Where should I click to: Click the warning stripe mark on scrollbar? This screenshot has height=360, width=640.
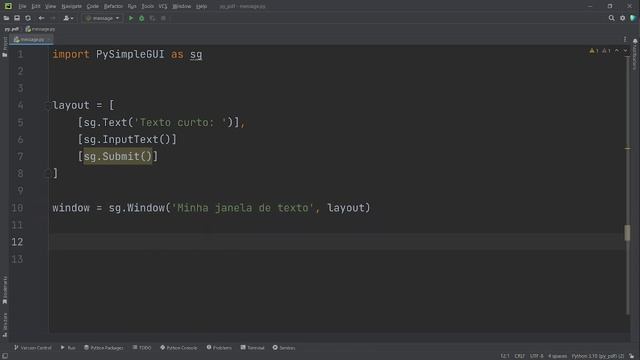627,149
